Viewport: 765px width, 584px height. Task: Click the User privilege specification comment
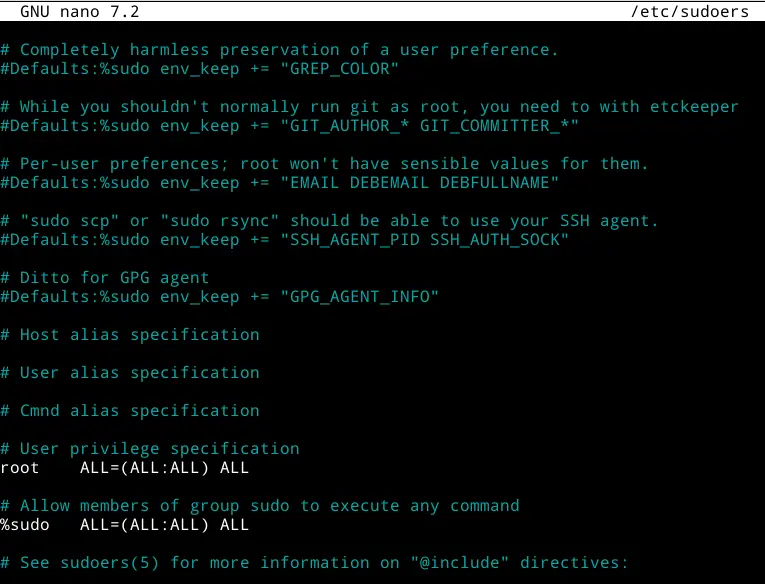point(150,449)
